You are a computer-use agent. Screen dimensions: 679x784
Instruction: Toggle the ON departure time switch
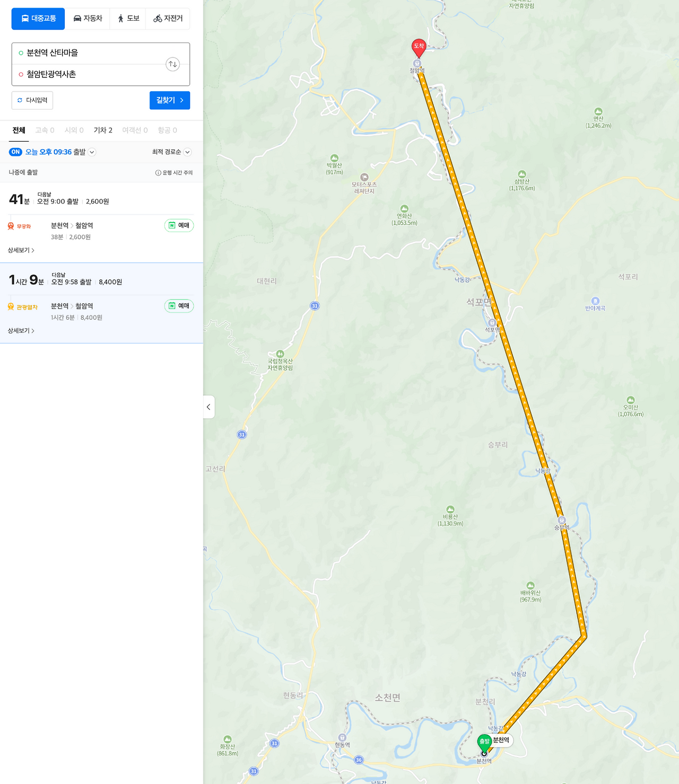(x=15, y=152)
